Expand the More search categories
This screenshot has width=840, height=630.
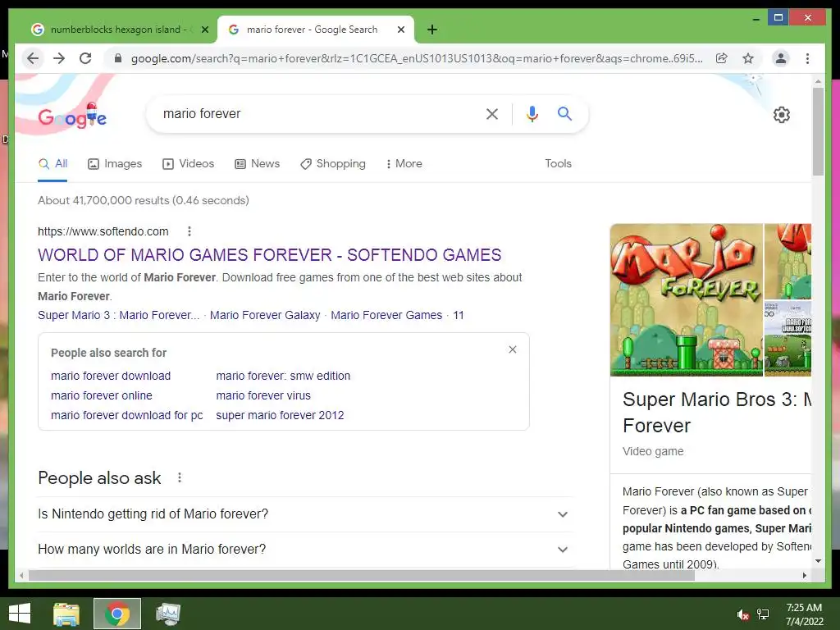404,163
